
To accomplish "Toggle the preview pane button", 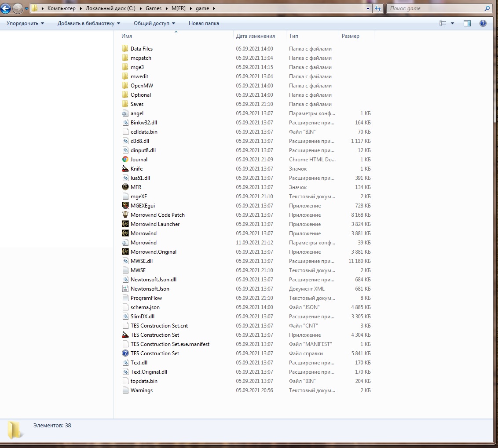I will click(467, 23).
